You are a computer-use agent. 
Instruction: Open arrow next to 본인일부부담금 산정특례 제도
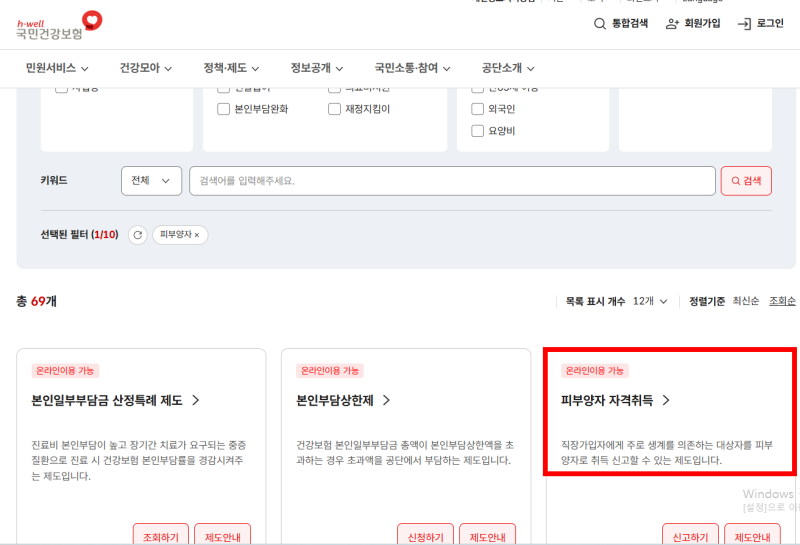click(x=195, y=400)
